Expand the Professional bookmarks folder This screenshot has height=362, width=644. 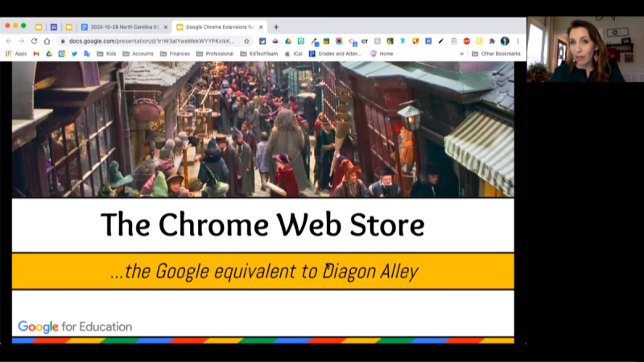point(215,54)
